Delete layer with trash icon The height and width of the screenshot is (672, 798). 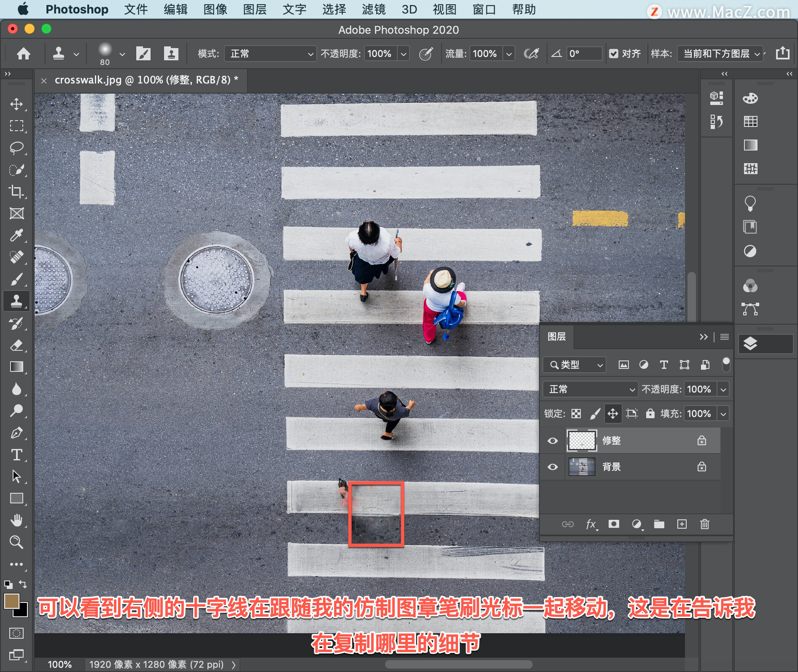704,524
